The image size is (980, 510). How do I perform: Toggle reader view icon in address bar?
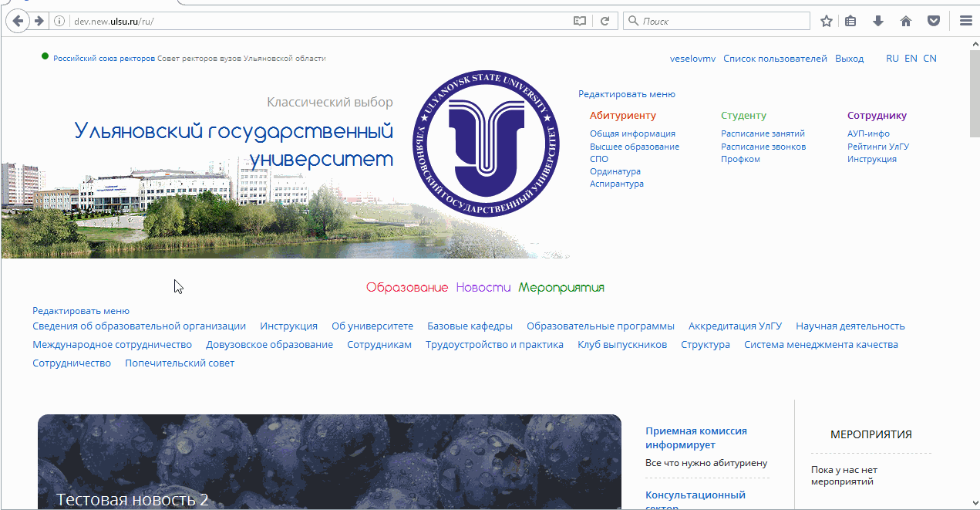580,21
